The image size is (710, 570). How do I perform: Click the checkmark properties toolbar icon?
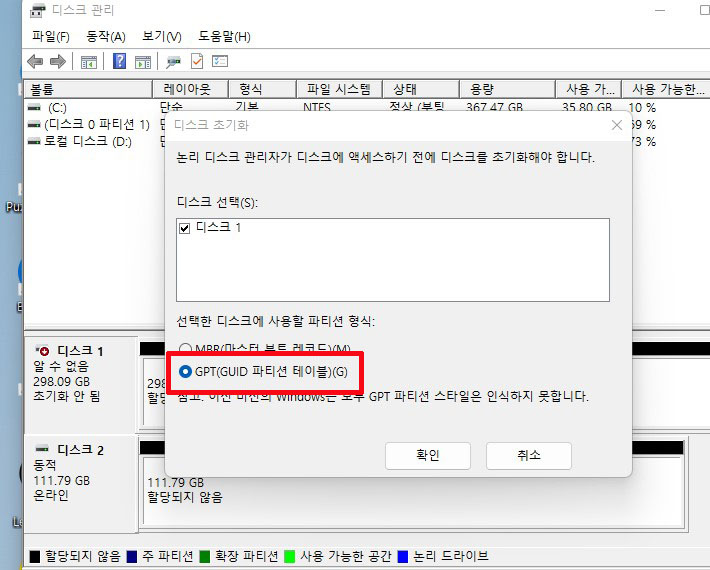click(x=197, y=61)
